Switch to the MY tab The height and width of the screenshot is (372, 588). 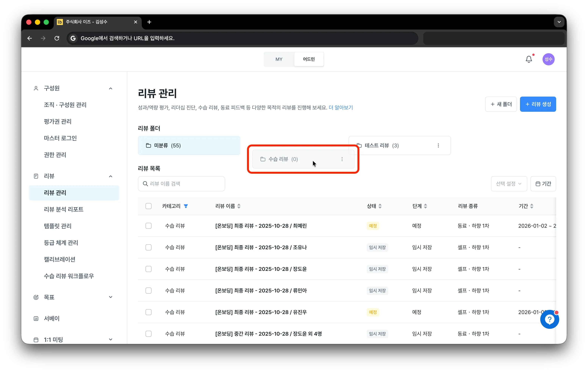(x=279, y=59)
